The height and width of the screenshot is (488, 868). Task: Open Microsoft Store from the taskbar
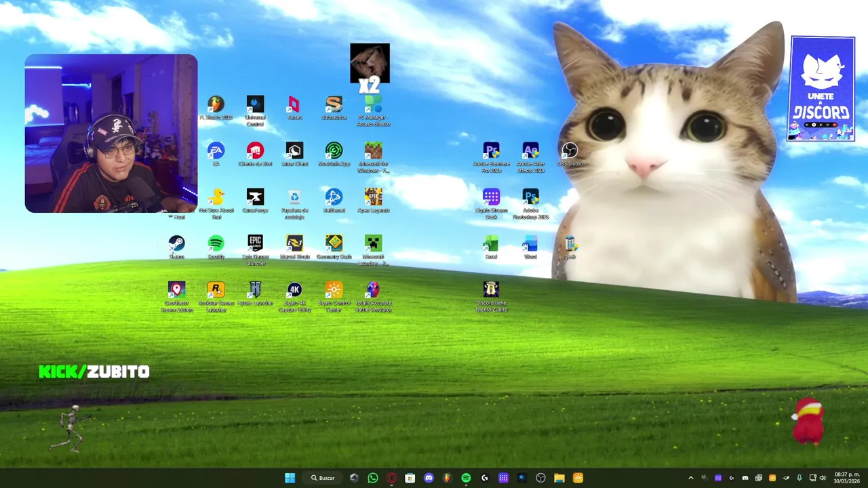pos(410,478)
